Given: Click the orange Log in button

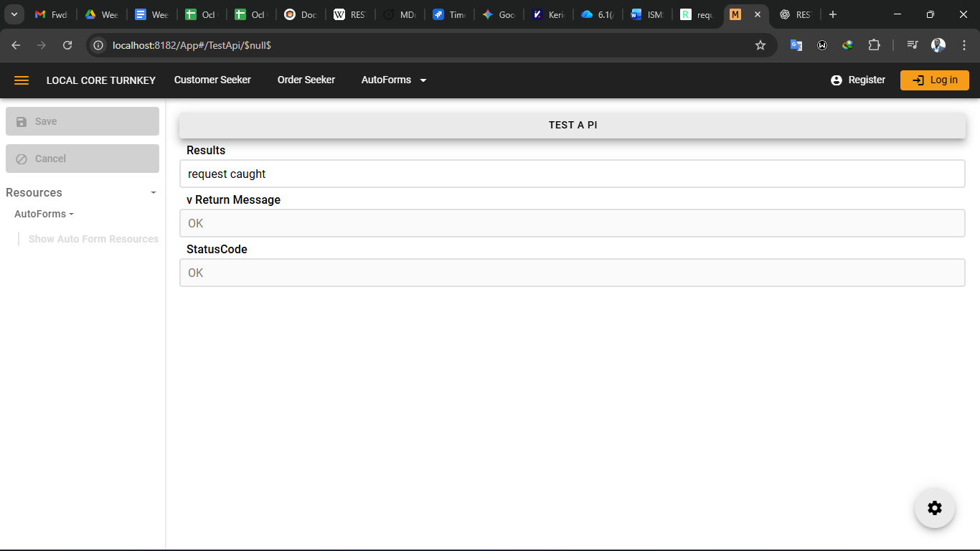Looking at the screenshot, I should (934, 80).
